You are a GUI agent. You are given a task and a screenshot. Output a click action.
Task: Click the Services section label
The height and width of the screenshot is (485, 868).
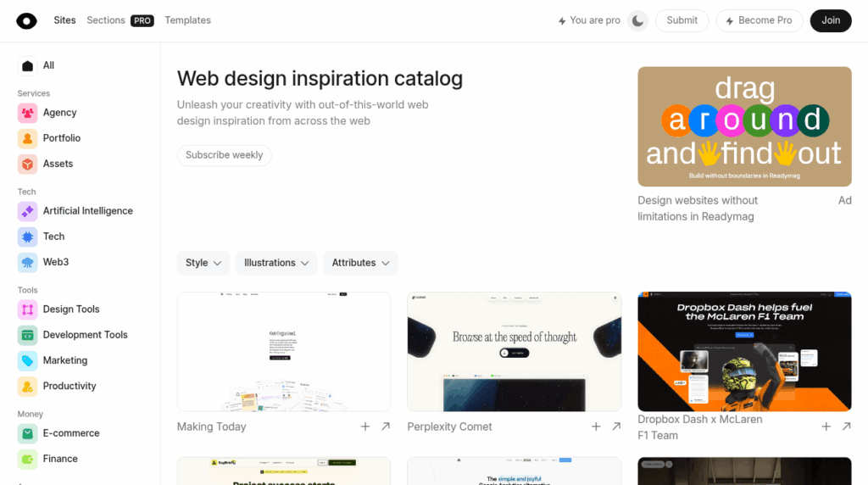[34, 93]
